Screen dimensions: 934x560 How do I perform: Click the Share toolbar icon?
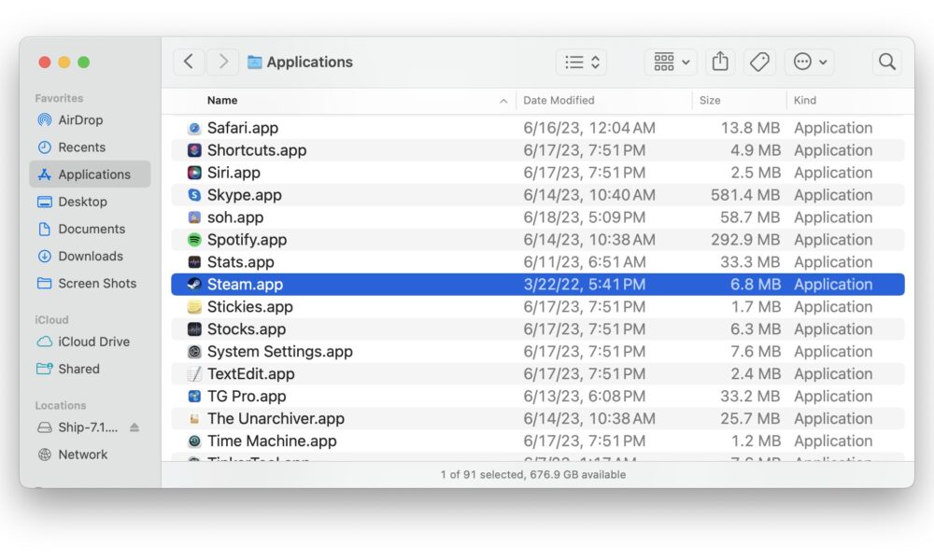click(x=720, y=62)
